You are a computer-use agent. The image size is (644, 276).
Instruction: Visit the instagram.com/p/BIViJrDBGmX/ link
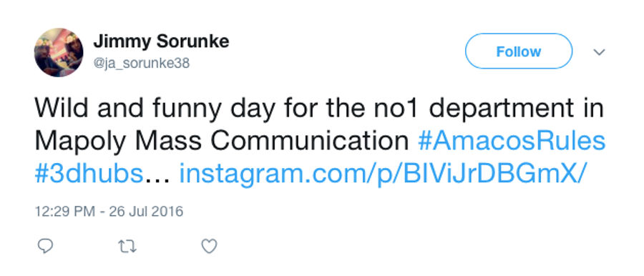[381, 176]
